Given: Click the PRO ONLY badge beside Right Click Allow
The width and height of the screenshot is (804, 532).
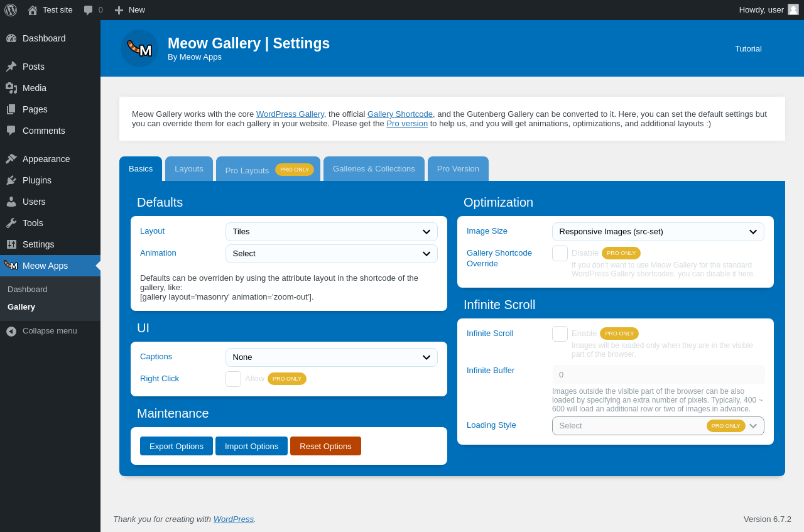Looking at the screenshot, I should coord(287,379).
